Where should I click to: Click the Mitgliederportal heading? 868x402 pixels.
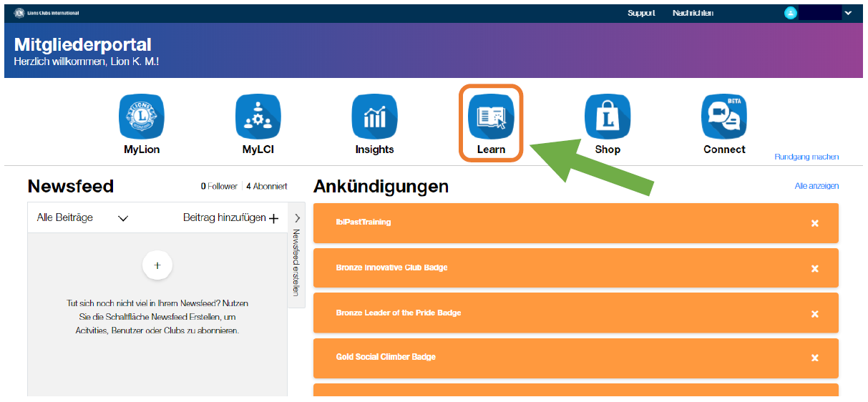coord(82,45)
